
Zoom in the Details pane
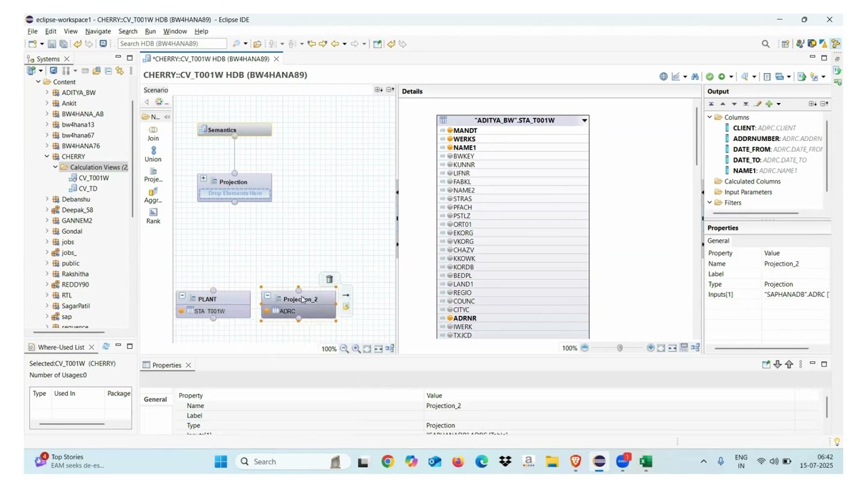pos(650,348)
